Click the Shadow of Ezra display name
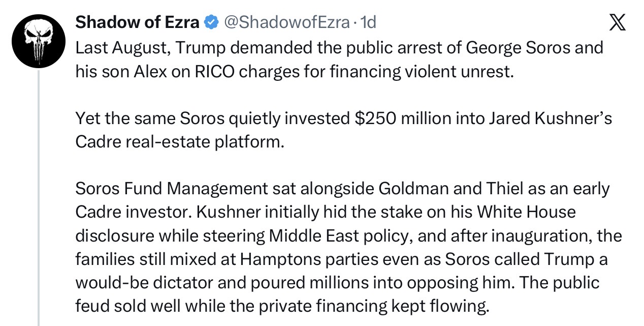This screenshot has width=644, height=326. coord(137,22)
